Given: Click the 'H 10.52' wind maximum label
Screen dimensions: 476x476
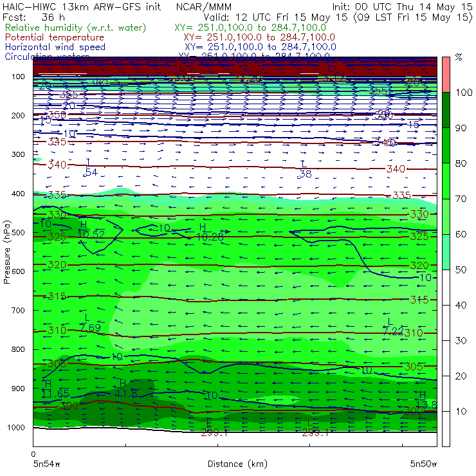Looking at the screenshot, I should (x=91, y=230).
